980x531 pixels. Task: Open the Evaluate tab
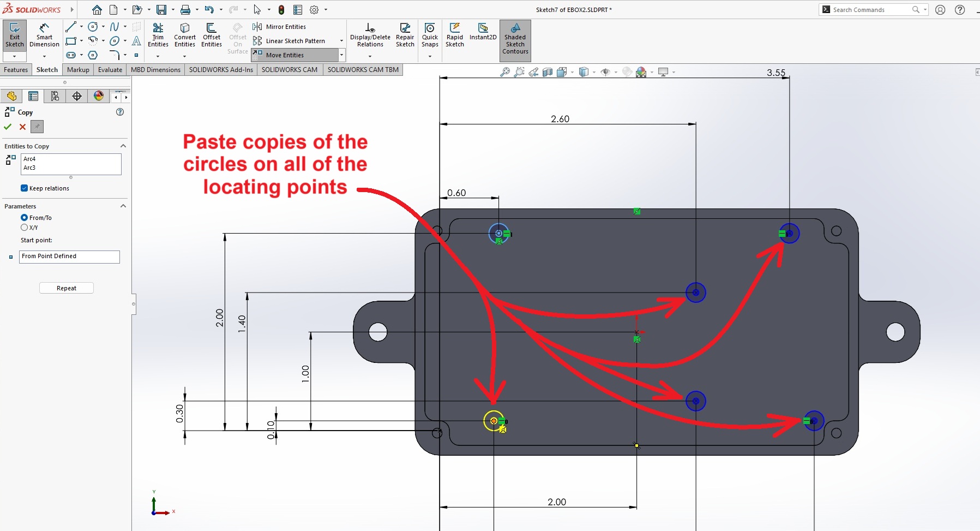[x=110, y=70]
